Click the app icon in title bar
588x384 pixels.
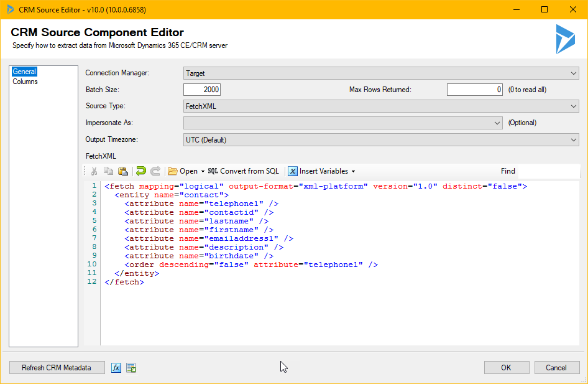tap(11, 9)
